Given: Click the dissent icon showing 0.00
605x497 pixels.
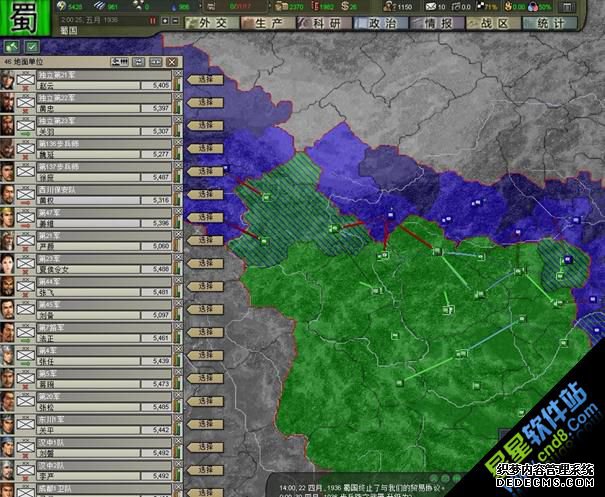Looking at the screenshot, I should 508,6.
